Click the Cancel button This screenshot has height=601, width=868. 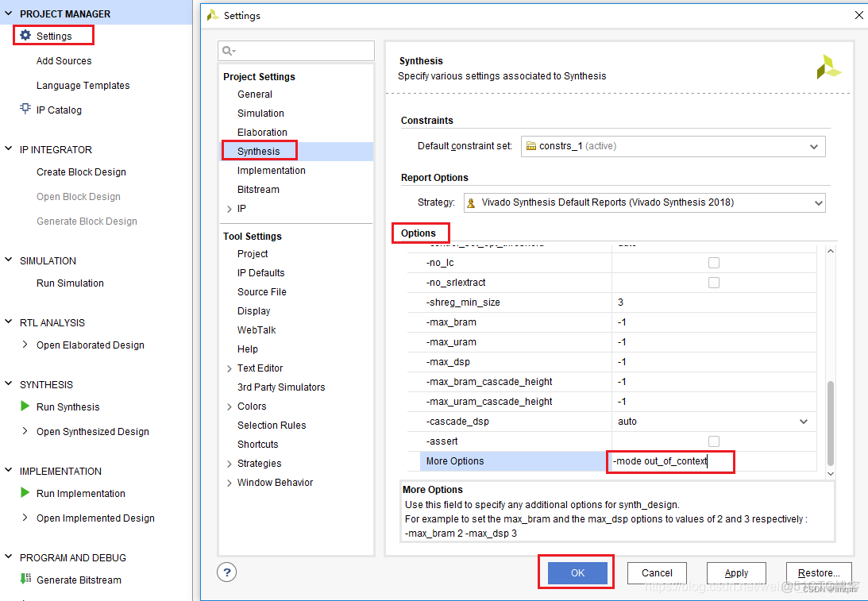[x=657, y=572]
